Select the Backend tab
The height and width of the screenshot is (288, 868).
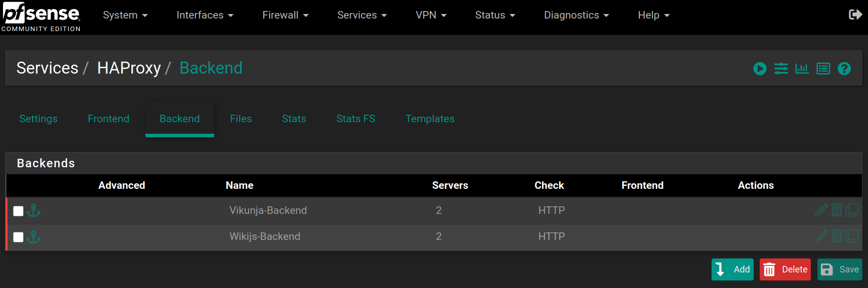point(180,119)
